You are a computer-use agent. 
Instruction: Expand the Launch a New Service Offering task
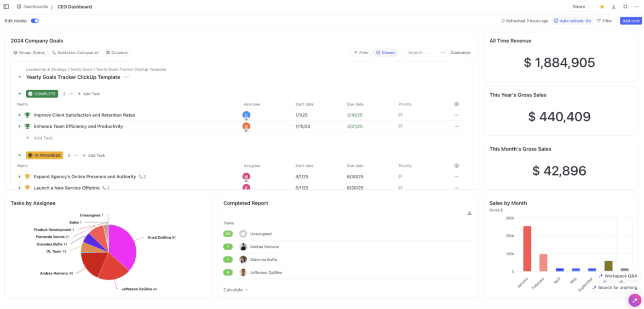19,187
